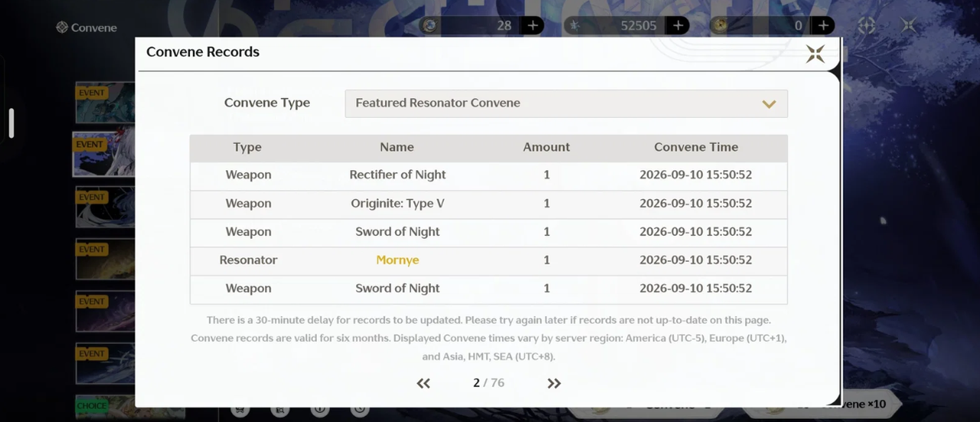
Task: Go to the previous records page
Action: pyautogui.click(x=423, y=383)
